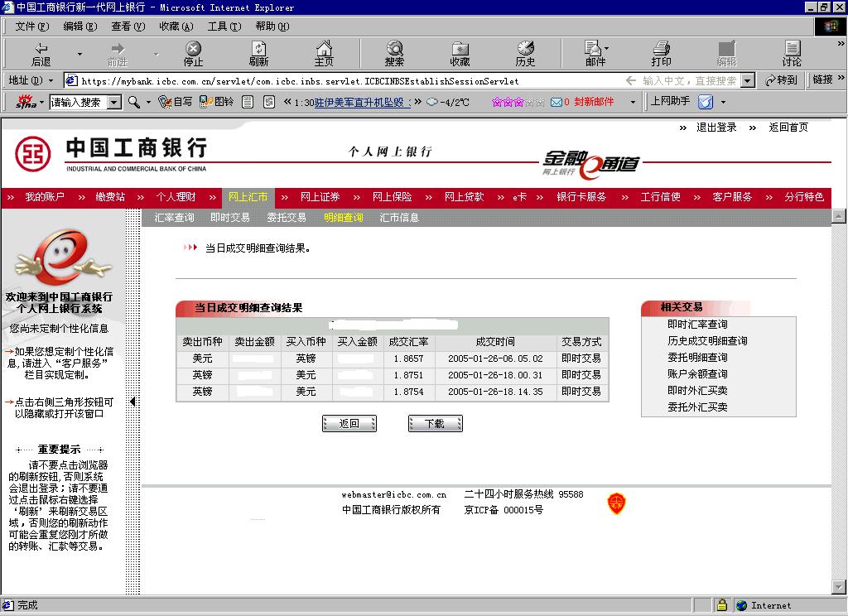Click the page scrollbar down arrow
This screenshot has width=848, height=616.
click(x=839, y=586)
